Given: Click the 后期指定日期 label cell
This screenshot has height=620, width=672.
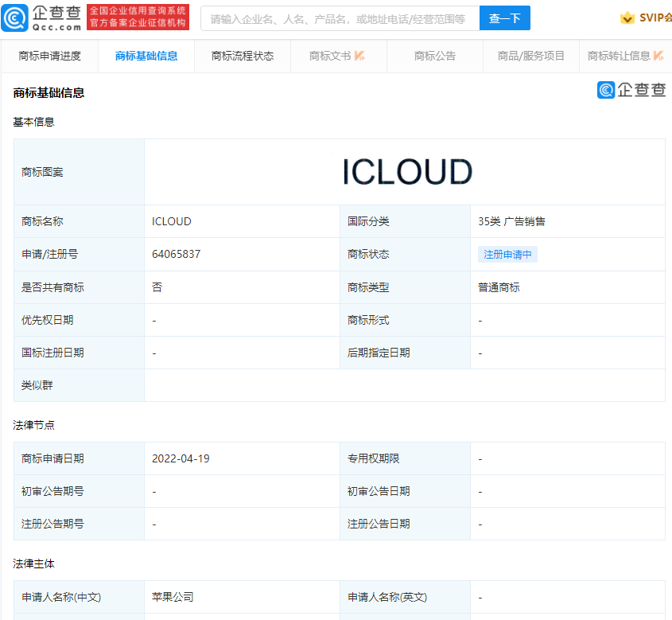Looking at the screenshot, I should 405,353.
